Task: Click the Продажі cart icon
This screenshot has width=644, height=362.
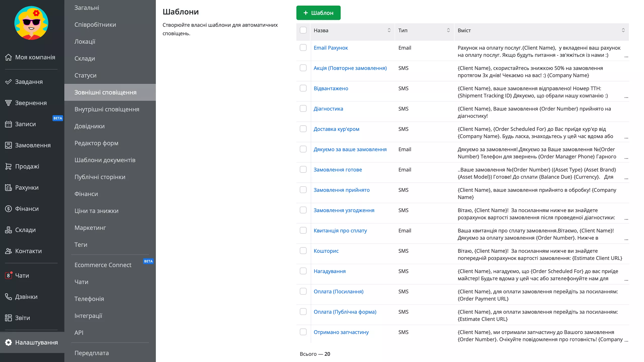Action: pos(8,166)
